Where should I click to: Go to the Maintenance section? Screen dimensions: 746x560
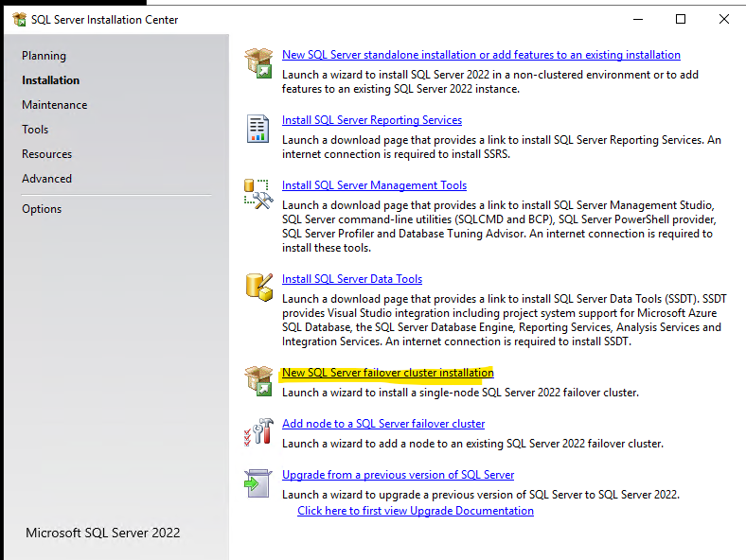[x=54, y=105]
